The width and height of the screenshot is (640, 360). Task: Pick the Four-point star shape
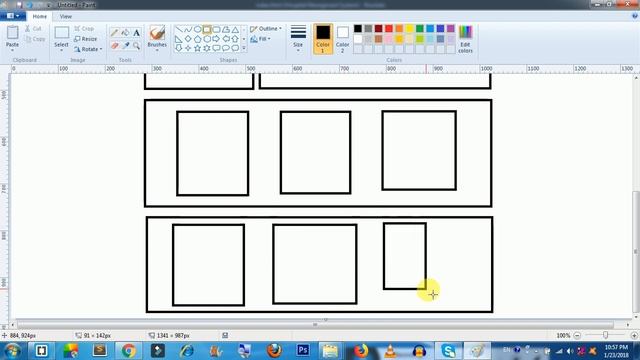coord(188,48)
